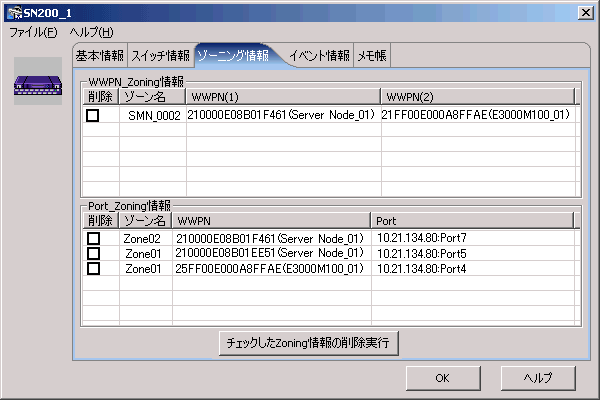This screenshot has height=400, width=600.
Task: Check the delete box for Zone01 Port5
Action: pos(93,253)
